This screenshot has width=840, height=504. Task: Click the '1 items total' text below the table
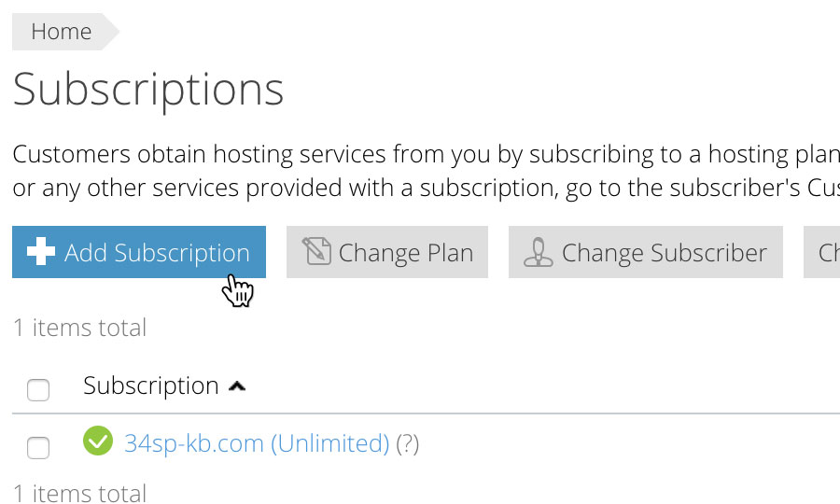pyautogui.click(x=79, y=494)
